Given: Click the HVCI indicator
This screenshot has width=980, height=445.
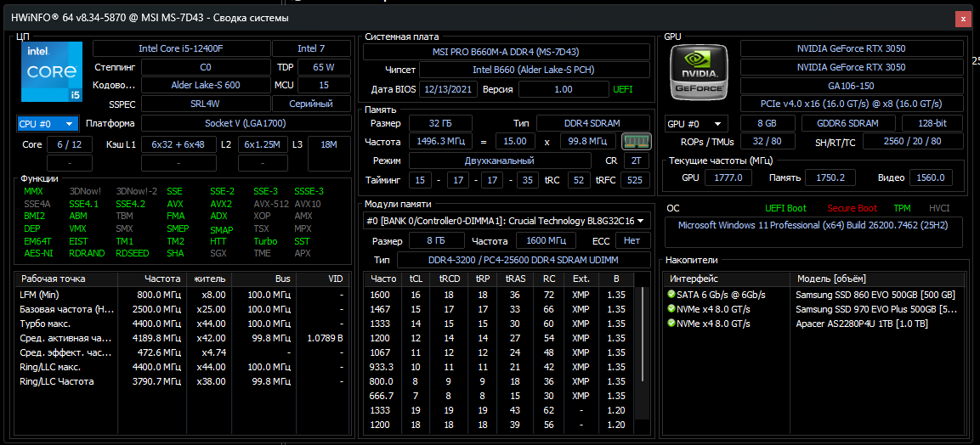Looking at the screenshot, I should 938,208.
